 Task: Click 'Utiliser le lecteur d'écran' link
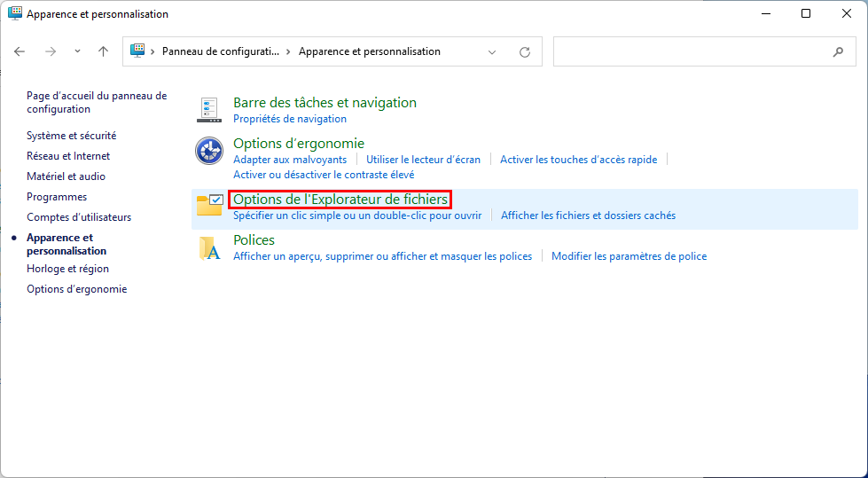pos(424,160)
